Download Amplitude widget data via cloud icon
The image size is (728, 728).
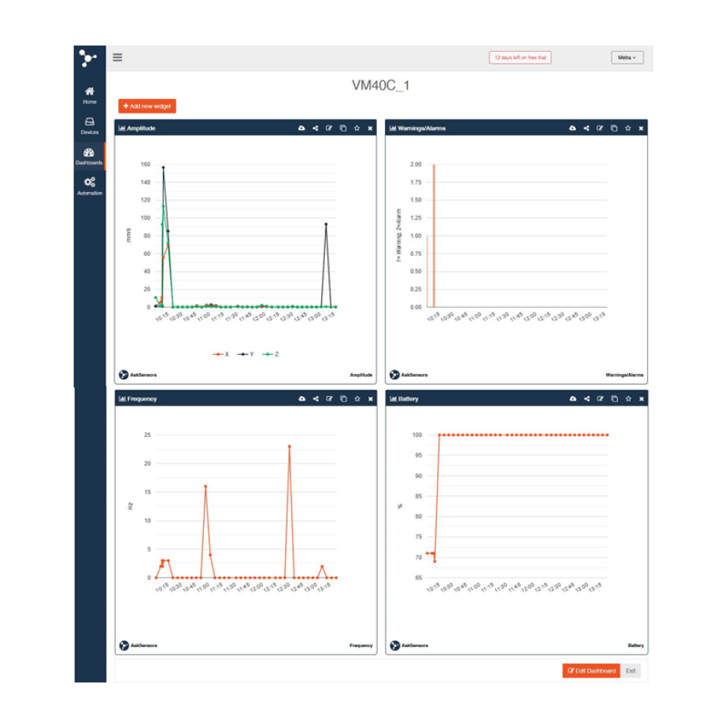point(301,128)
